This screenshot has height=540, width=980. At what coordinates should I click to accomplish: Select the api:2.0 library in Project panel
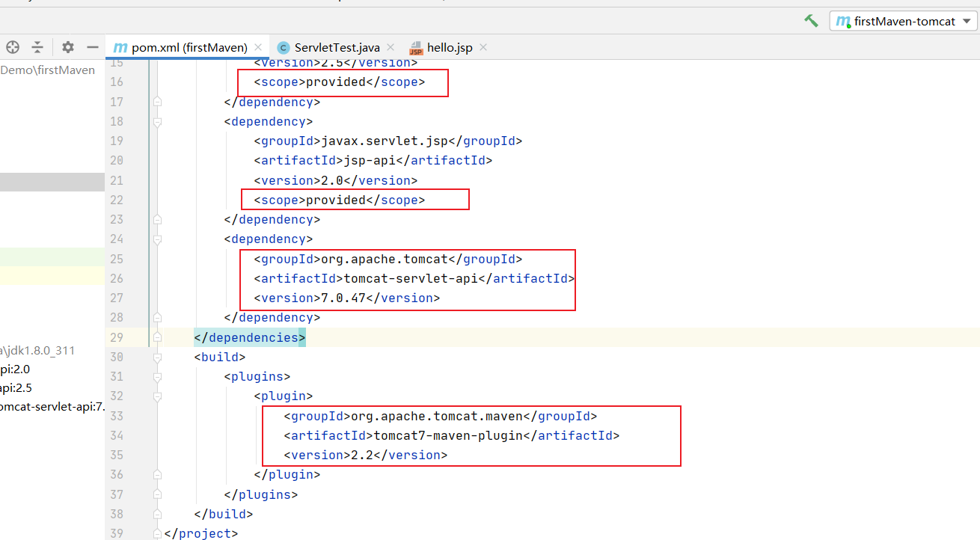coord(16,369)
